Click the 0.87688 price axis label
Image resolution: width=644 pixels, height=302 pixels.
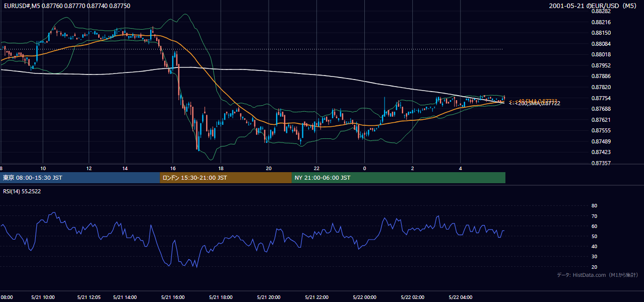(602, 109)
